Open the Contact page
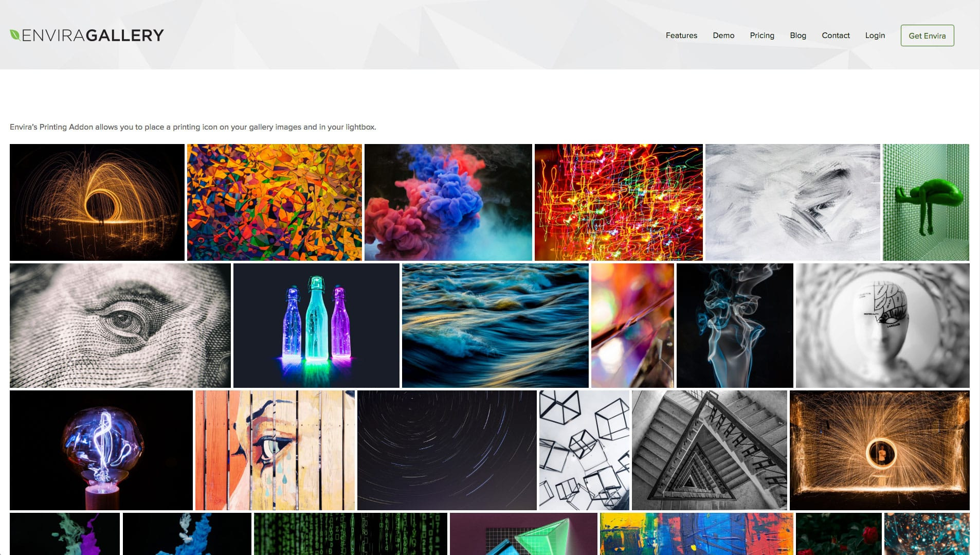980x555 pixels. click(x=836, y=35)
